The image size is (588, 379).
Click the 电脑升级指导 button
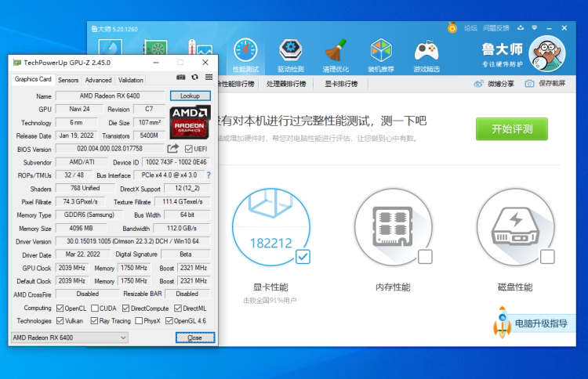tap(541, 323)
